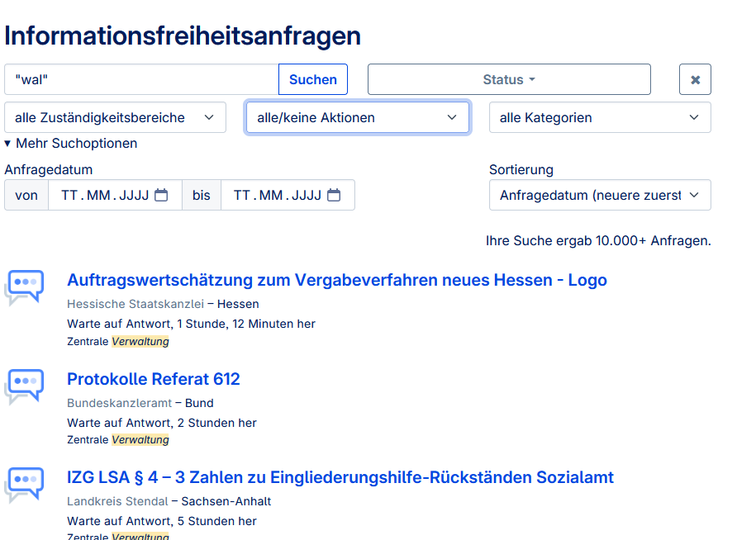Click speech bubble icon beside IZG LSA request

point(24,484)
